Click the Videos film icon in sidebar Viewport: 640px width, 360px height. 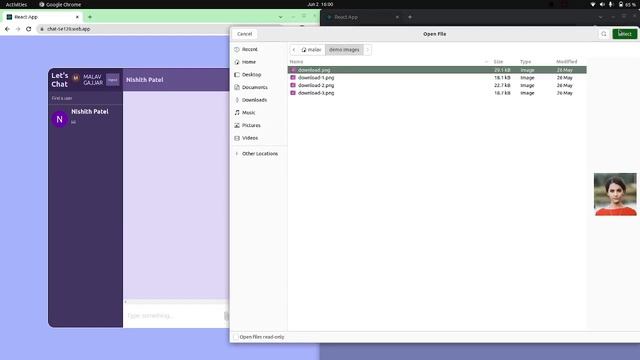click(x=237, y=138)
